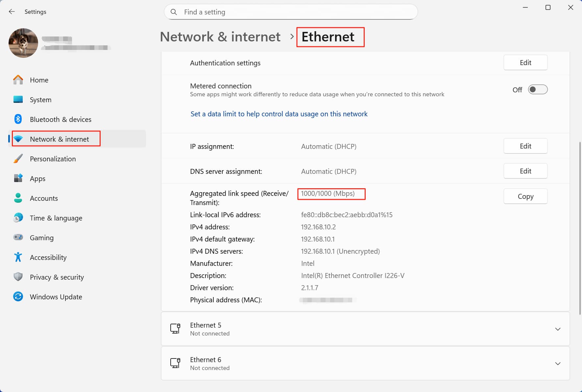Screen dimensions: 582x392
Task: Click the Privacy & security shield icon
Action: coord(18,277)
